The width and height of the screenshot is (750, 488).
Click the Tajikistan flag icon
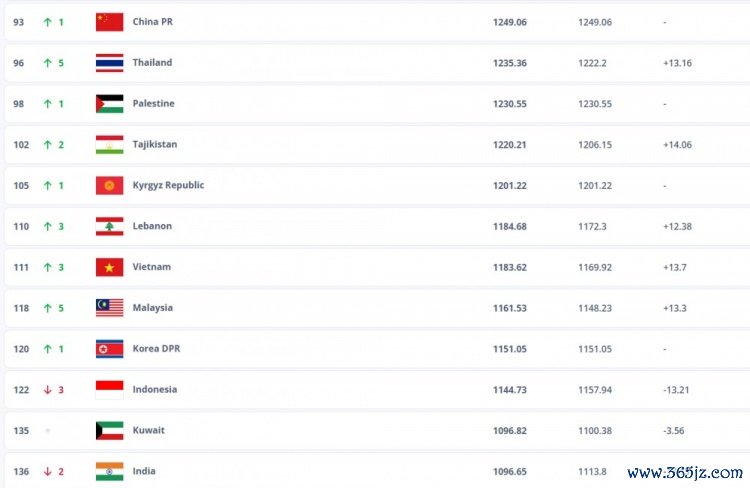pos(109,145)
